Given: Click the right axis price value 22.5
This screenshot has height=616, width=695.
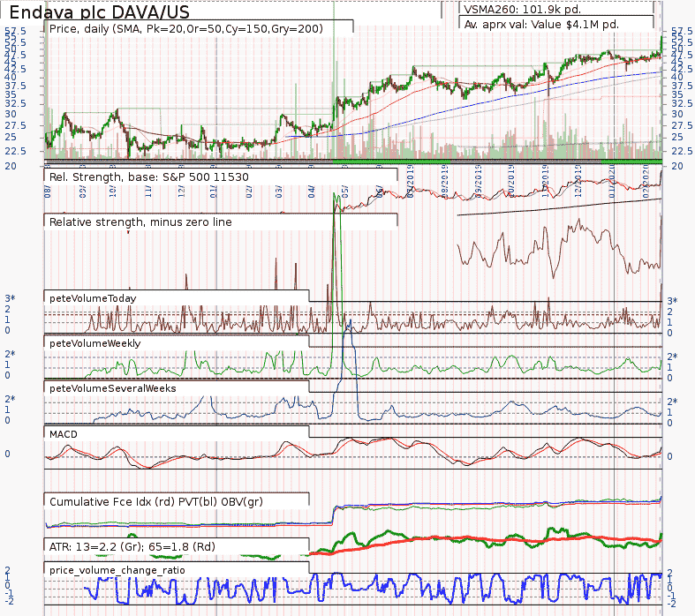Looking at the screenshot, I should pyautogui.click(x=682, y=152).
